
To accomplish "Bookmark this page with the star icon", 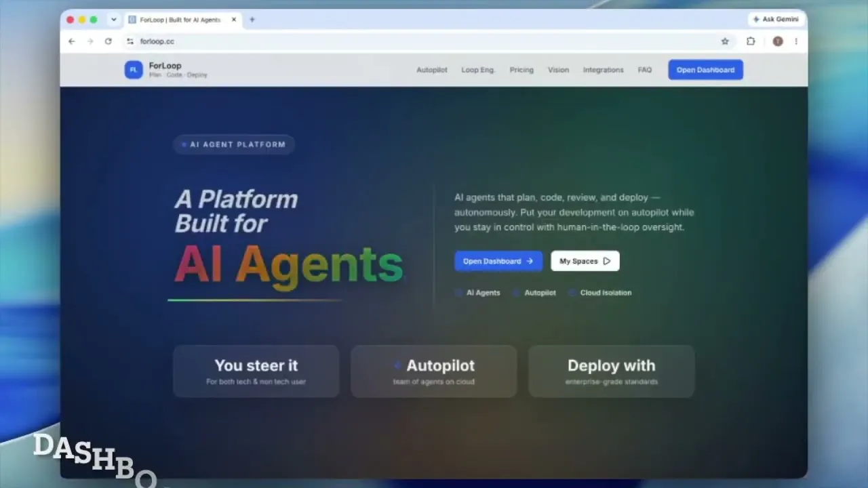I will pos(725,41).
